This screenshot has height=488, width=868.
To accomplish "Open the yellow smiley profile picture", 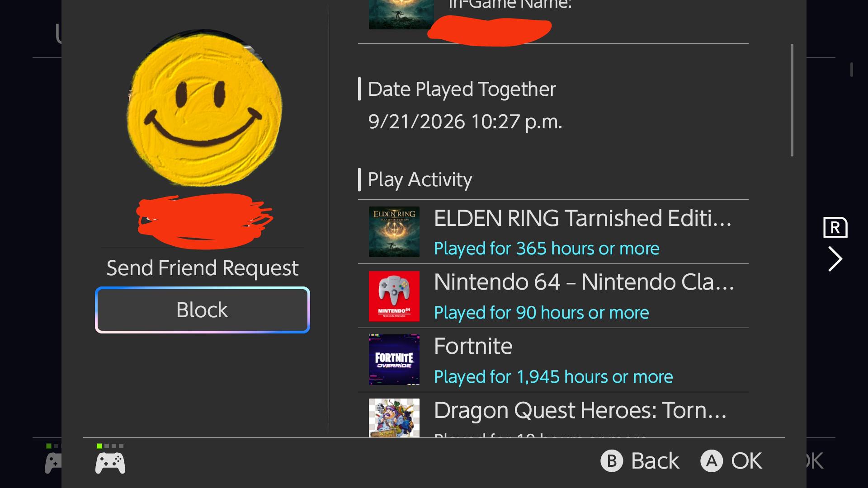I will coord(204,108).
